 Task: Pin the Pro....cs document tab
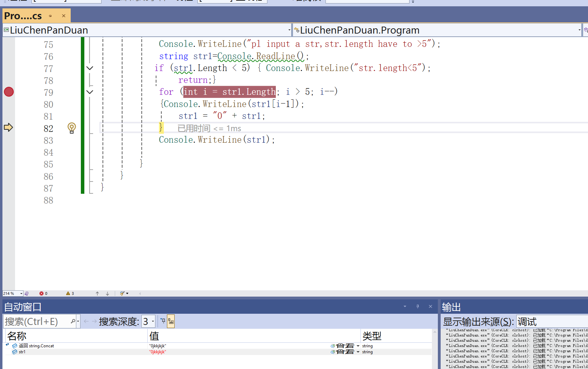pyautogui.click(x=50, y=16)
